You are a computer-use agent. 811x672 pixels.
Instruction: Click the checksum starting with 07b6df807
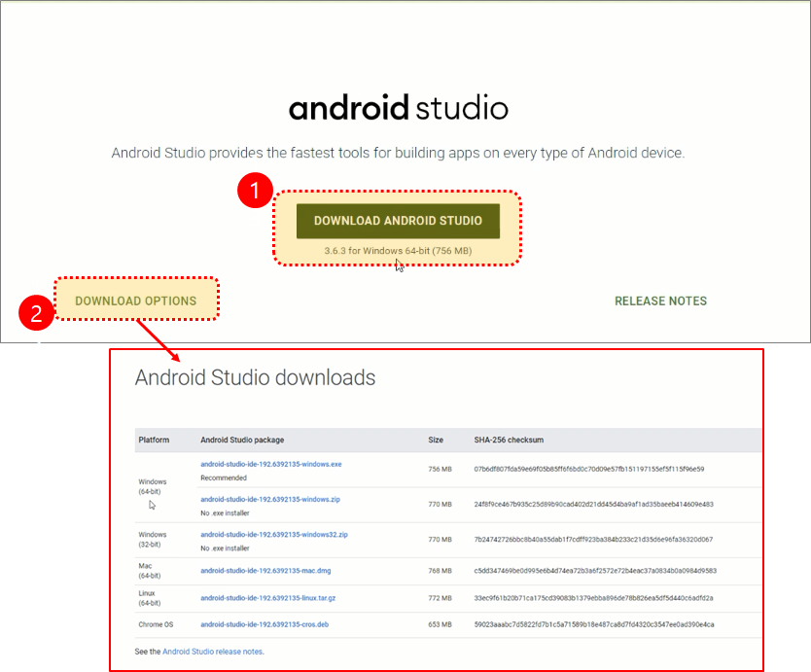589,469
